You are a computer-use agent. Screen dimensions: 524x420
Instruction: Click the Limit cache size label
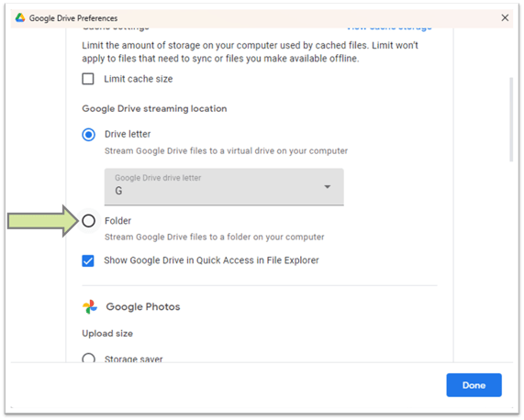coord(138,79)
